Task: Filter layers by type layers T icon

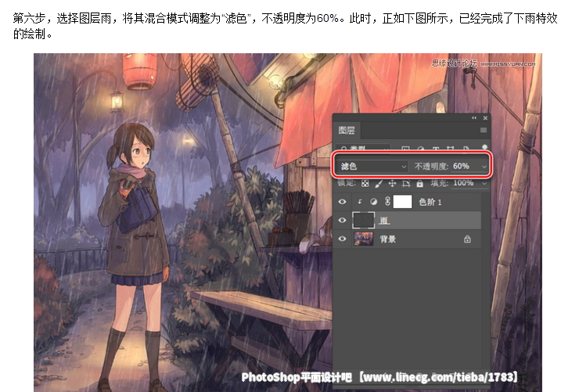Action: tap(436, 148)
